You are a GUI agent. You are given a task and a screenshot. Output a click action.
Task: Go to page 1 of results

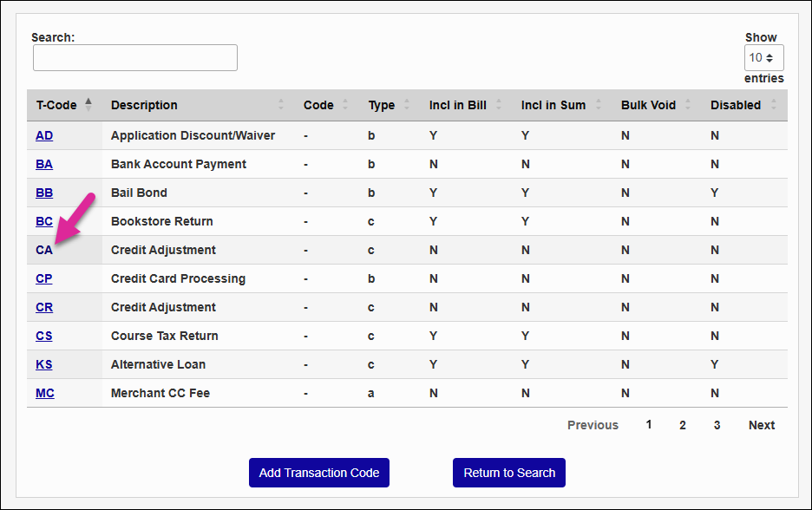649,425
